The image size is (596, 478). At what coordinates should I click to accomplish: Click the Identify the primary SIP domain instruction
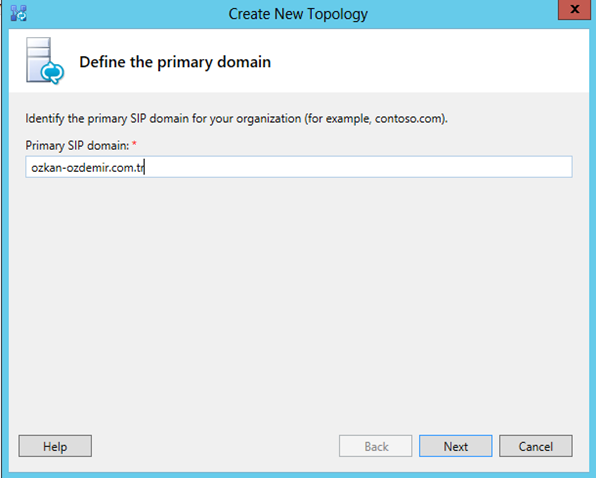(x=236, y=119)
